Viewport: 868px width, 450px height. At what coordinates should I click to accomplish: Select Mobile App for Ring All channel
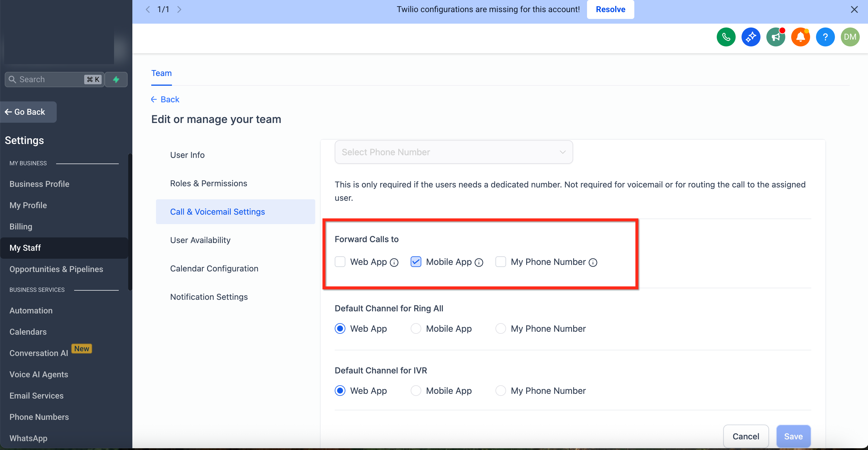tap(416, 328)
